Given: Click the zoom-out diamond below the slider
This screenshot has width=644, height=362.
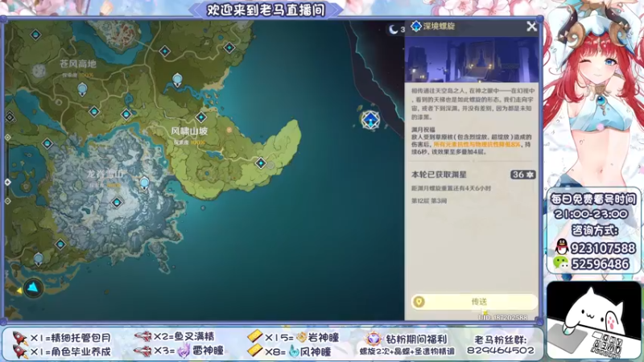Looking at the screenshot, I should pyautogui.click(x=8, y=201).
